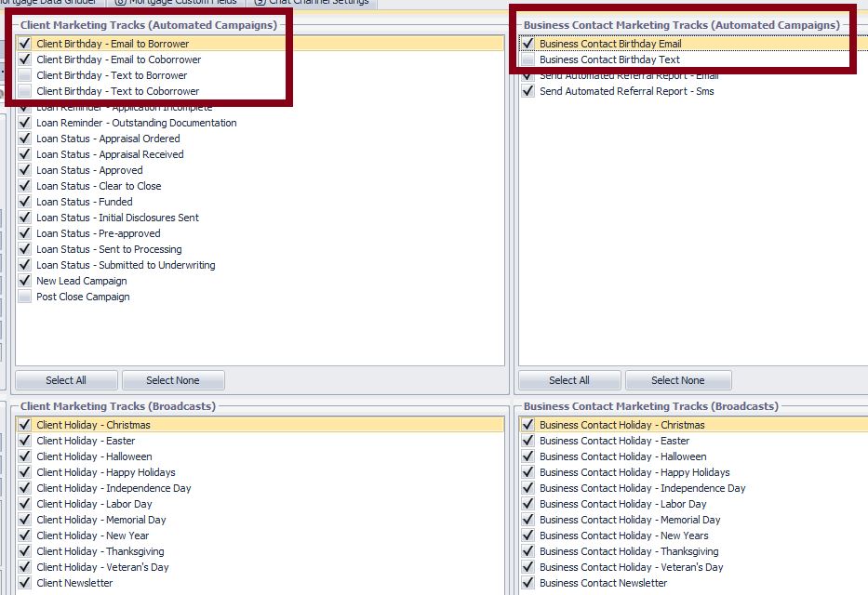The height and width of the screenshot is (595, 868).
Task: Select the Client Holiday - Christmas row
Action: tap(93, 425)
